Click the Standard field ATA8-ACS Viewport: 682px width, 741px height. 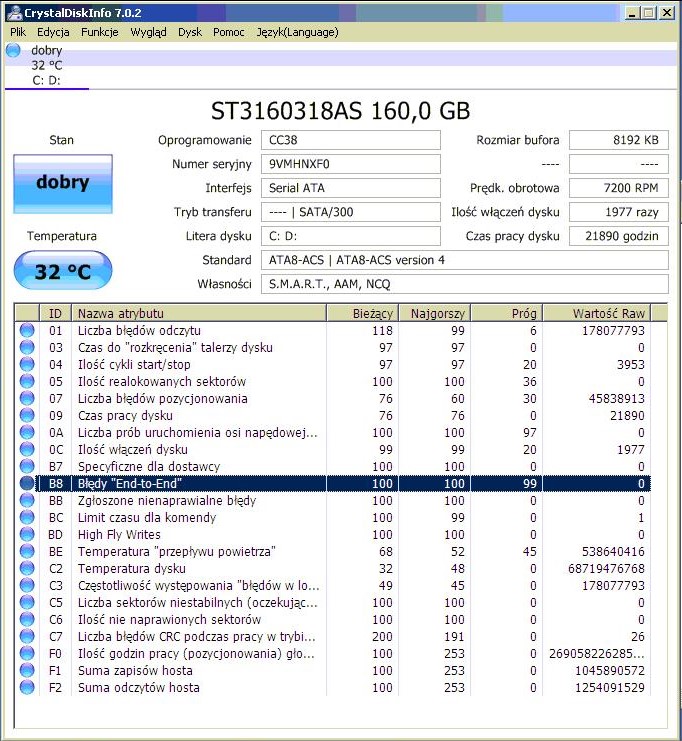click(465, 260)
